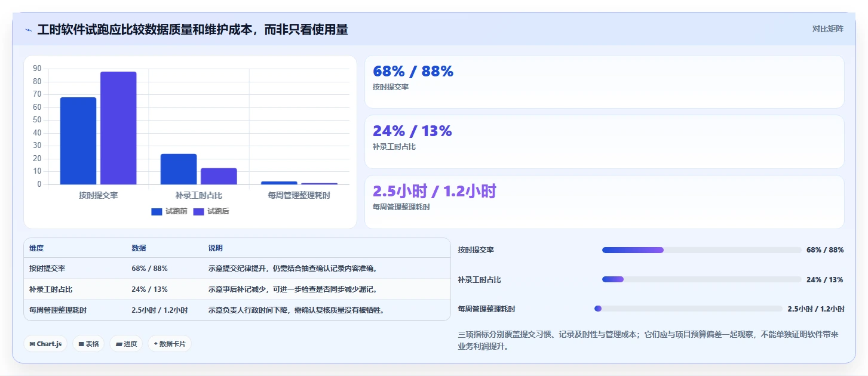This screenshot has height=376, width=868.
Task: Click the 试跑后 bar for 按时提交率
Action: (x=118, y=128)
